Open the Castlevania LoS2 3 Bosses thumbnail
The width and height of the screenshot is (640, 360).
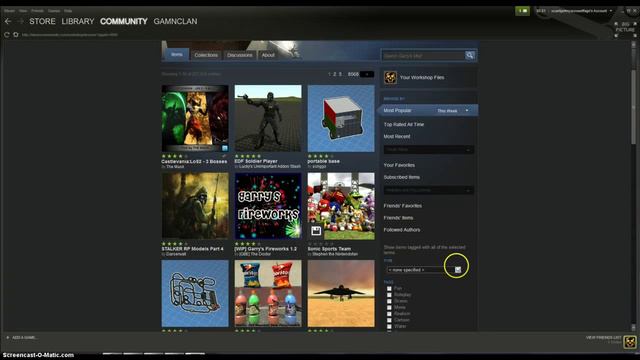point(195,118)
